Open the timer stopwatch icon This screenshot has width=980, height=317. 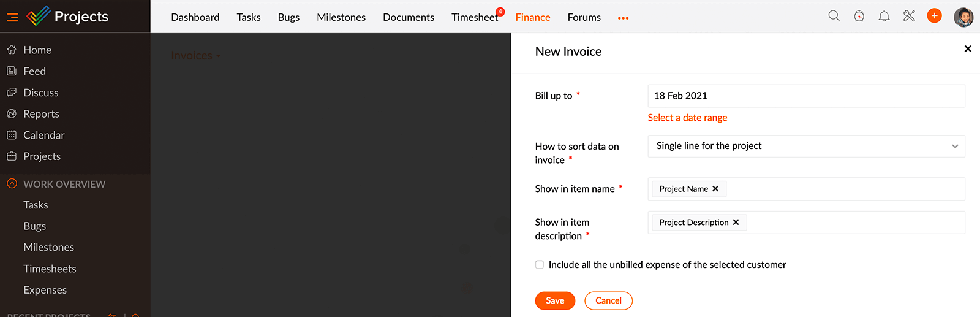point(859,16)
